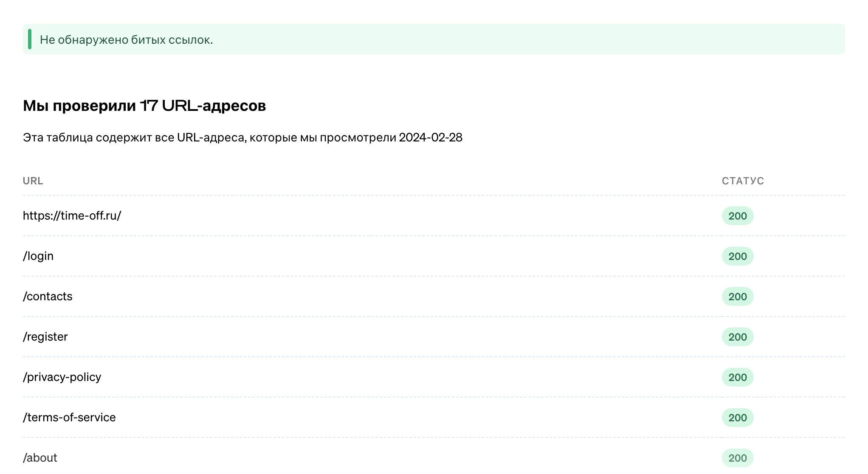Screen dimensions: 868x474
Task: Click the /terms-of-service URL entry
Action: (69, 418)
